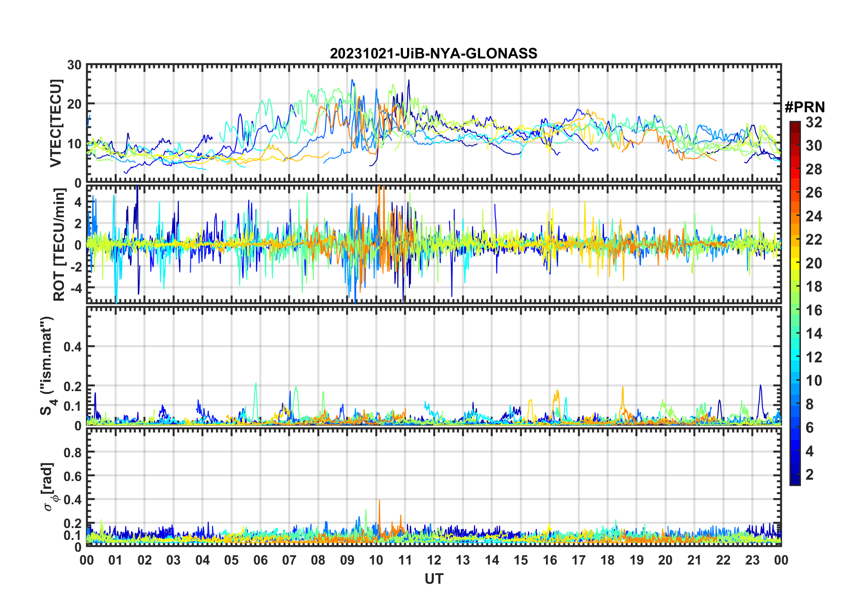
Task: Select the S4 ("ism.mat") axis label
Action: (x=47, y=366)
